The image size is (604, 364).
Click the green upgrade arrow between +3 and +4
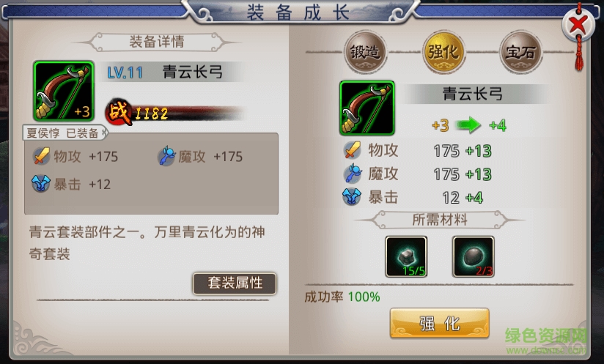click(468, 125)
